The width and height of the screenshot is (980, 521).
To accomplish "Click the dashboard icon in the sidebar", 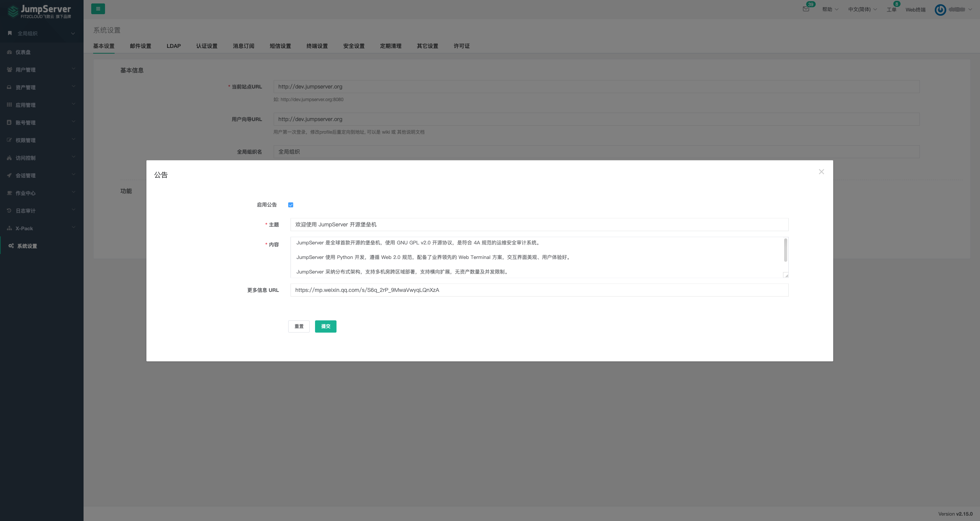I will 9,52.
